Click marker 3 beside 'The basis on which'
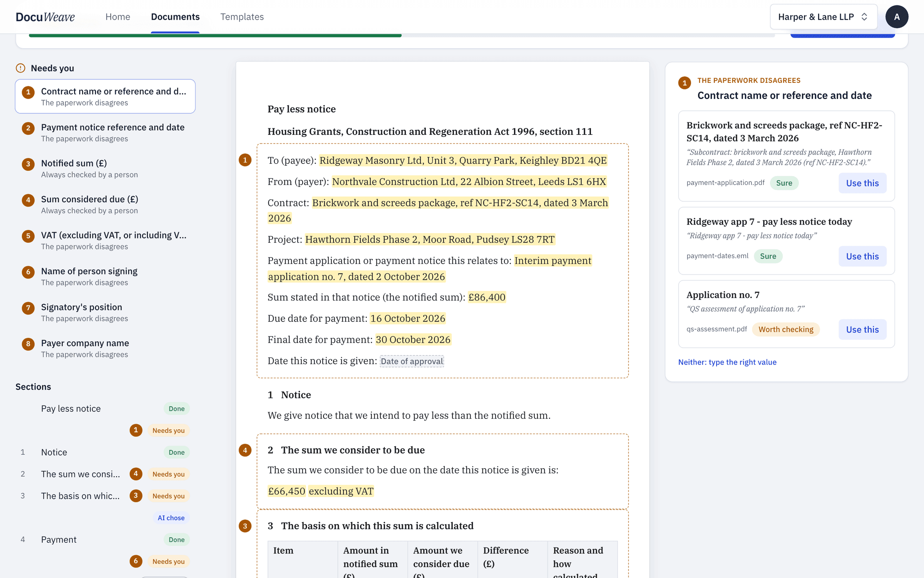 [x=245, y=526]
